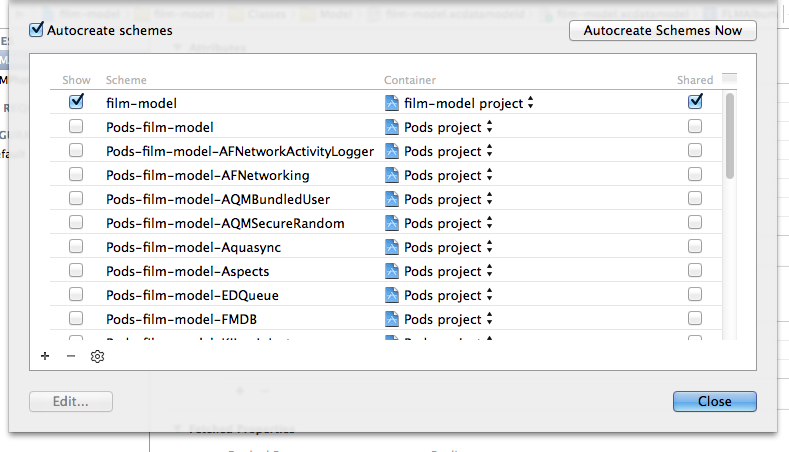Open container dropdown for AFNetworking scheme

point(490,175)
